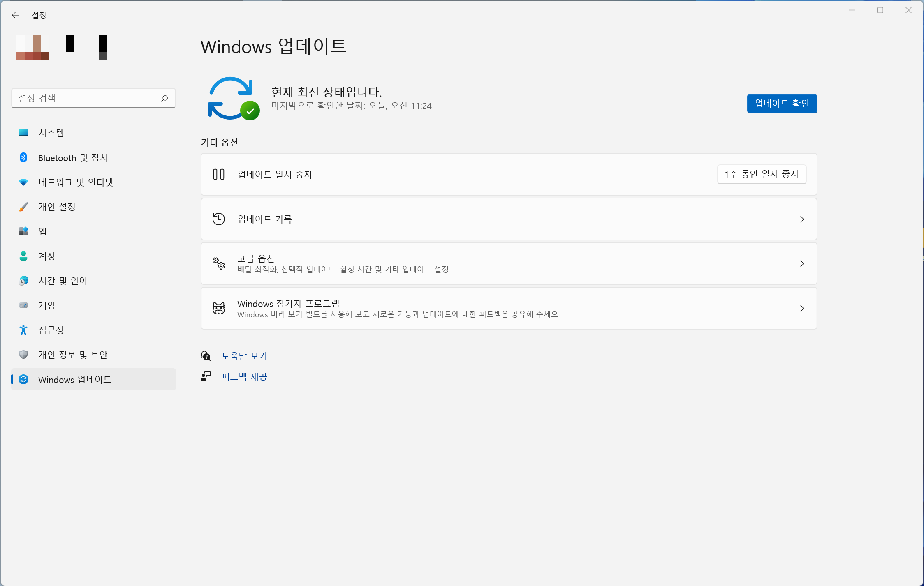Open the 피드백 제공 link
The image size is (924, 586).
244,376
